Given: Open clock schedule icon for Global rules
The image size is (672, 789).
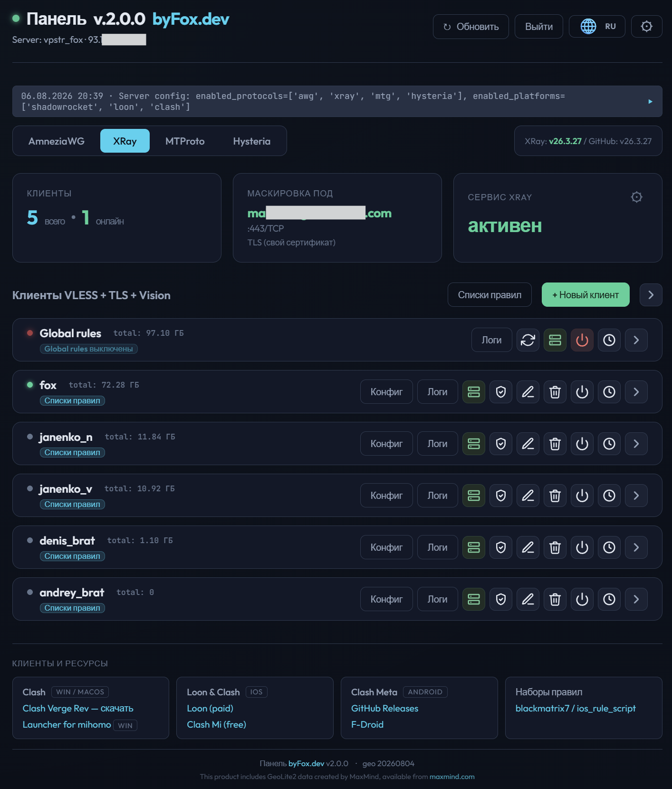Looking at the screenshot, I should (x=609, y=340).
